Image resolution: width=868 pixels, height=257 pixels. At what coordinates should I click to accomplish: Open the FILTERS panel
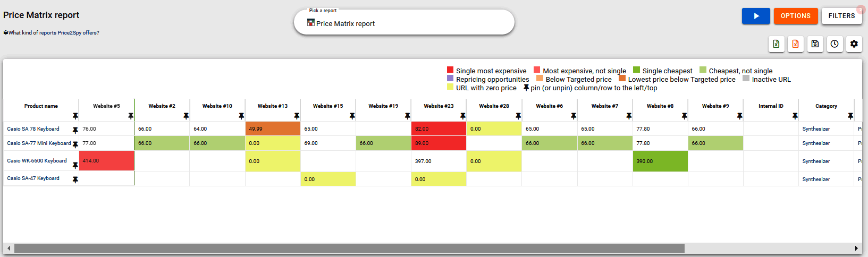click(841, 16)
